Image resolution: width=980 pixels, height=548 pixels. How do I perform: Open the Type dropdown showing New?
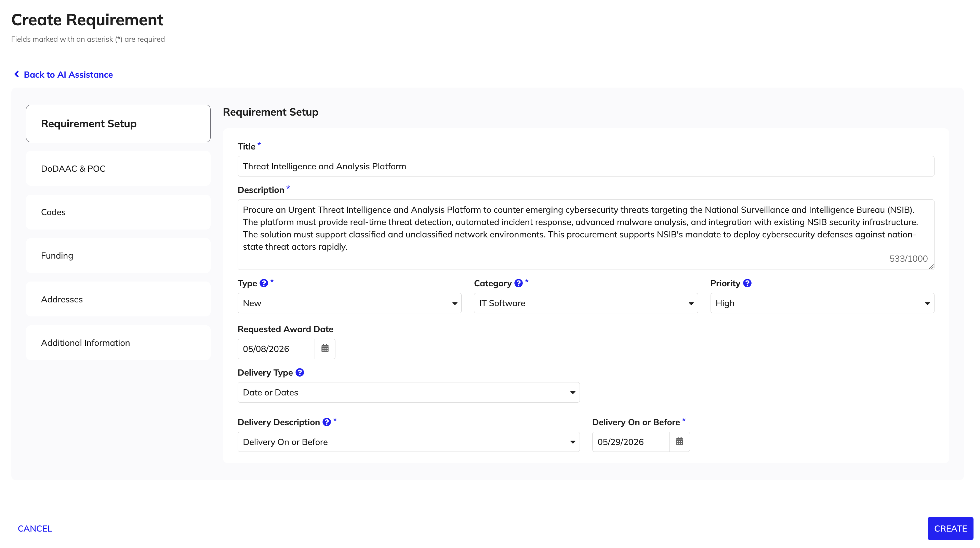349,303
